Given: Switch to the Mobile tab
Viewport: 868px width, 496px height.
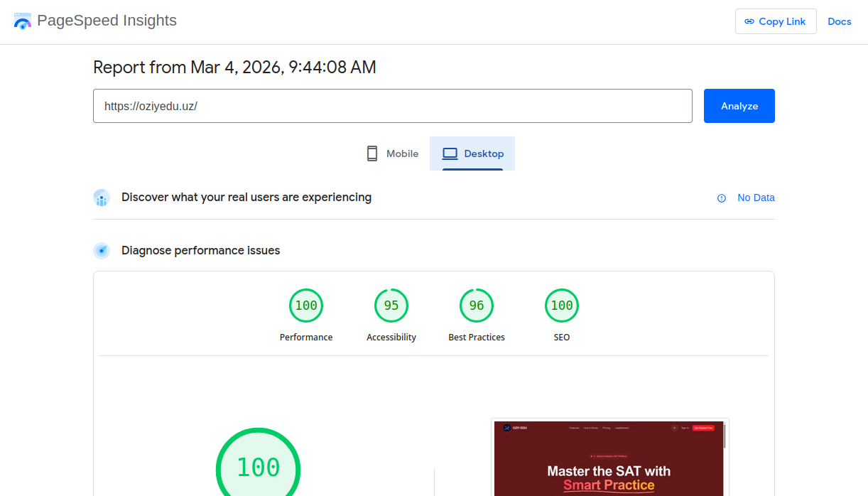Looking at the screenshot, I should pos(393,153).
